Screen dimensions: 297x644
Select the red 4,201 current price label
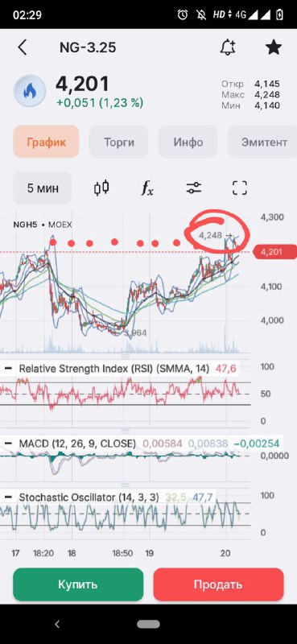[274, 252]
